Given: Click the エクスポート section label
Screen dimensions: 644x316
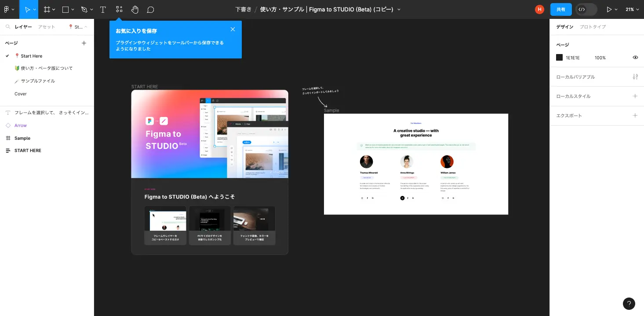Looking at the screenshot, I should [x=569, y=116].
